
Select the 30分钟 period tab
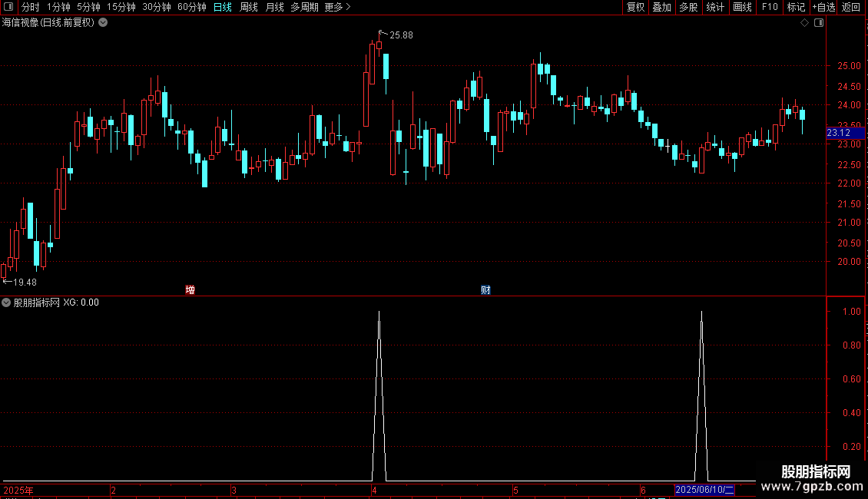click(156, 7)
